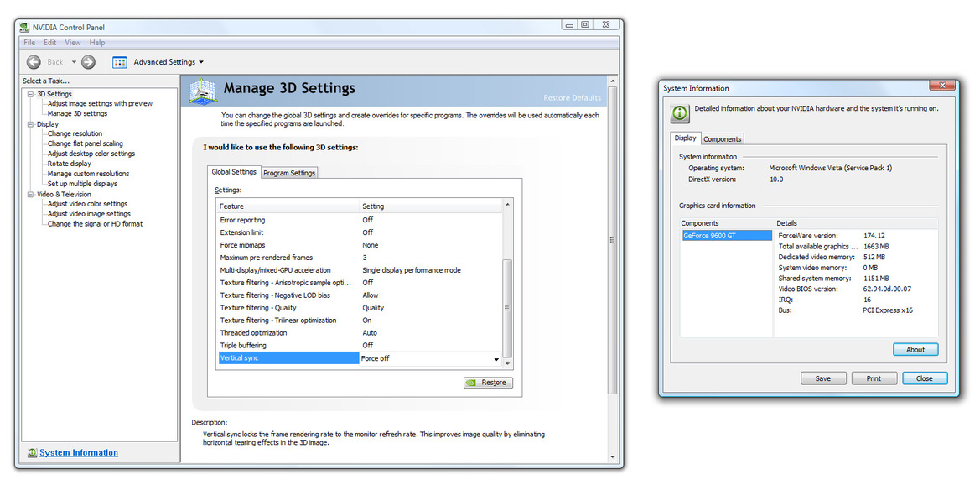Open Change flat panel scaling
This screenshot has width=980, height=485.
point(86,144)
